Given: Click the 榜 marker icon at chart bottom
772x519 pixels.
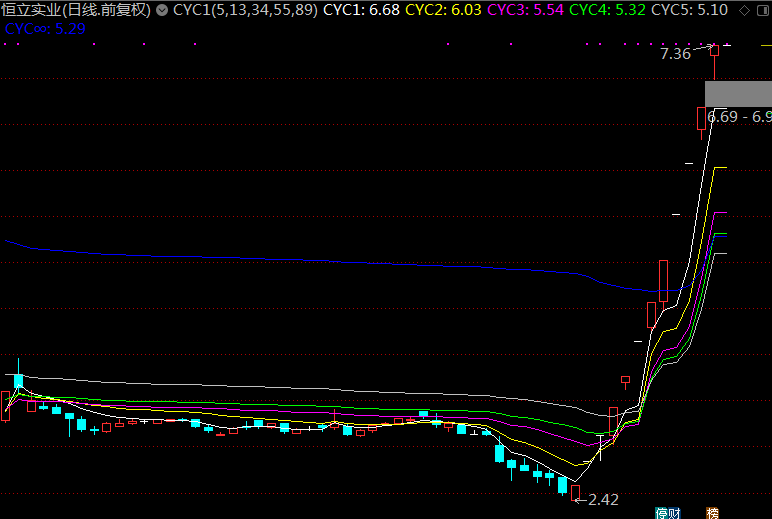Looking at the screenshot, I should click(713, 513).
